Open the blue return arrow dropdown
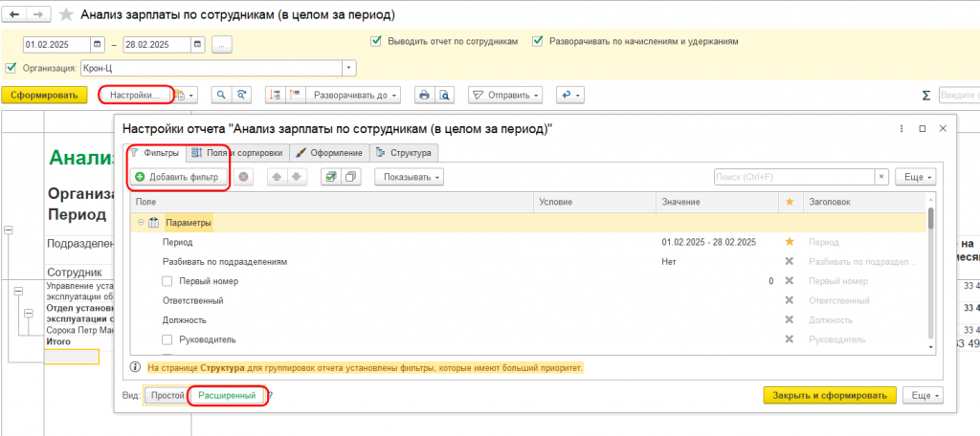 tap(570, 95)
